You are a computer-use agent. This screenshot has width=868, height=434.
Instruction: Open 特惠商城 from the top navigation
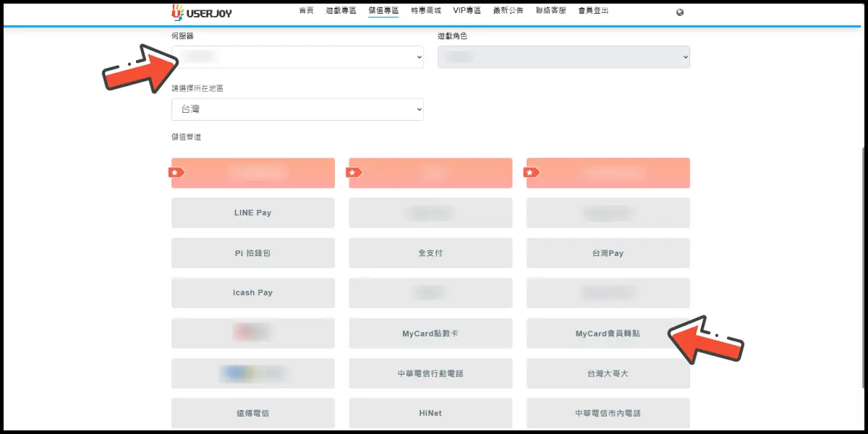click(425, 11)
